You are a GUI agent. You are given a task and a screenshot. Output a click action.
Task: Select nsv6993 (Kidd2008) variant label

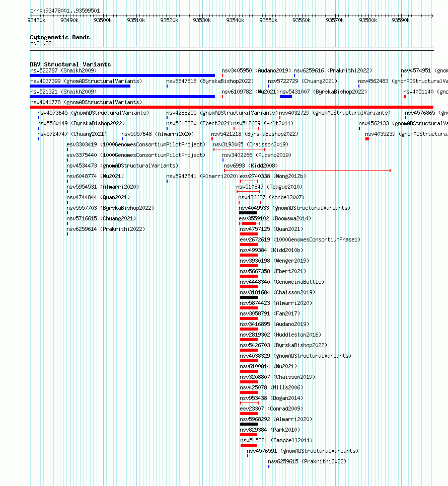251,166
